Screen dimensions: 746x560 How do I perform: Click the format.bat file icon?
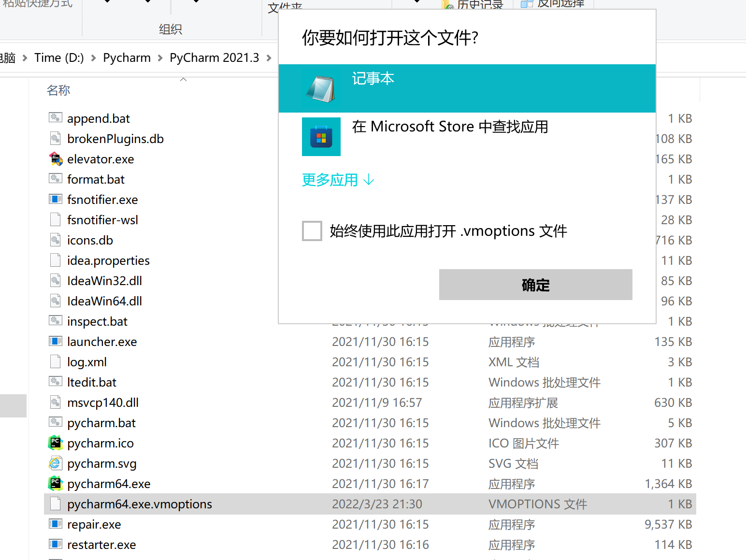coord(56,179)
